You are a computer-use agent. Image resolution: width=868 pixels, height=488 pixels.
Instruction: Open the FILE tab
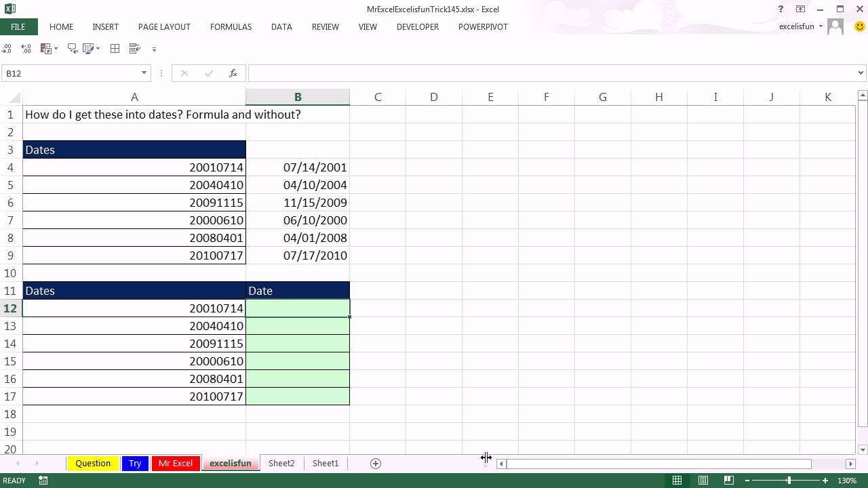point(18,26)
